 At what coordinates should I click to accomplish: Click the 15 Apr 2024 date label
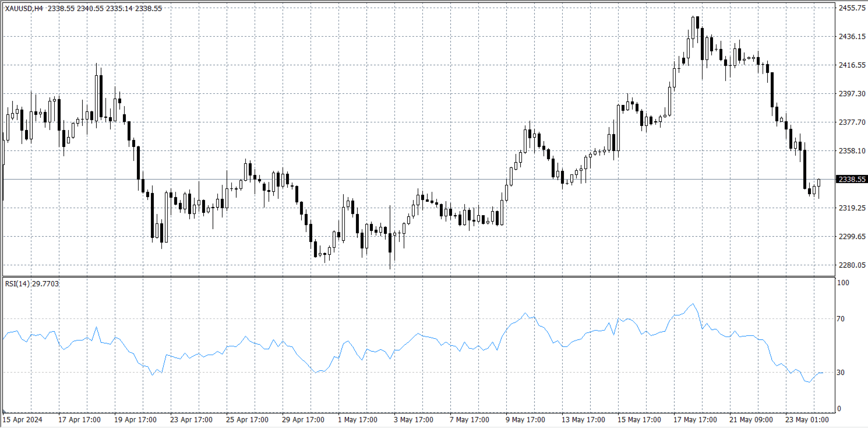pos(22,420)
